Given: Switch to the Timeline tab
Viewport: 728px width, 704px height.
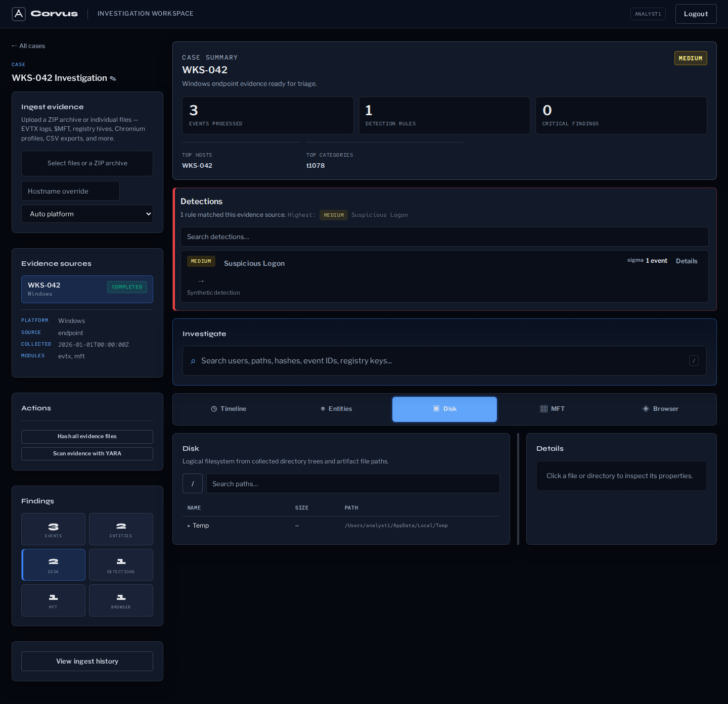Looking at the screenshot, I should [x=229, y=409].
